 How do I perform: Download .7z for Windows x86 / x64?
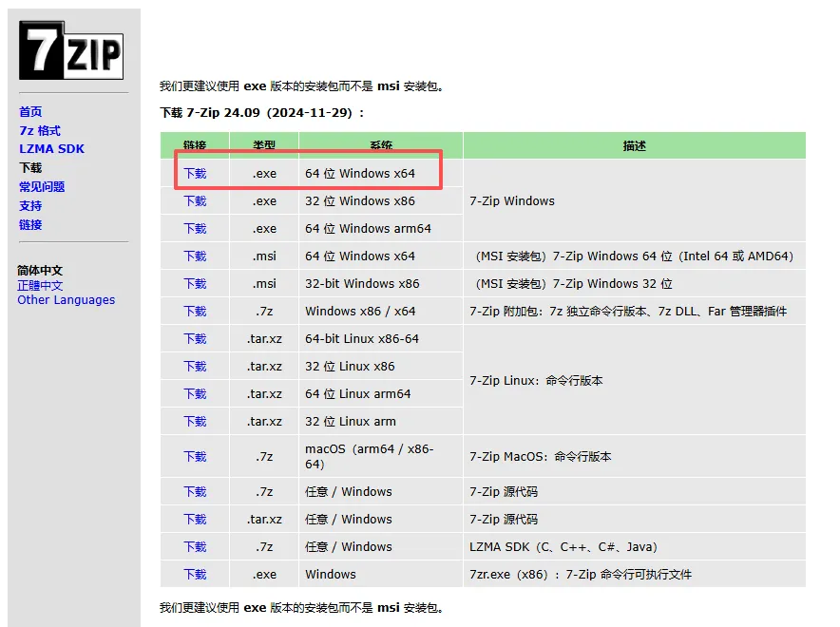pos(195,311)
